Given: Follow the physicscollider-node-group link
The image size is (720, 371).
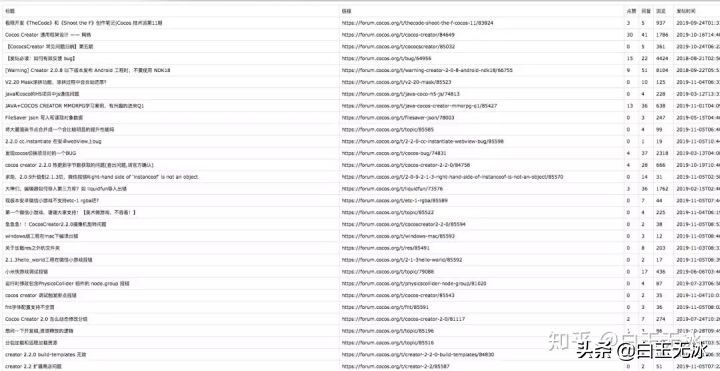Looking at the screenshot, I should point(414,284).
